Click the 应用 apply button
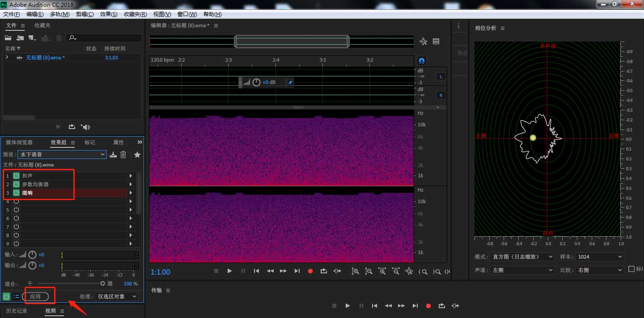Image resolution: width=644 pixels, height=318 pixels. point(36,297)
